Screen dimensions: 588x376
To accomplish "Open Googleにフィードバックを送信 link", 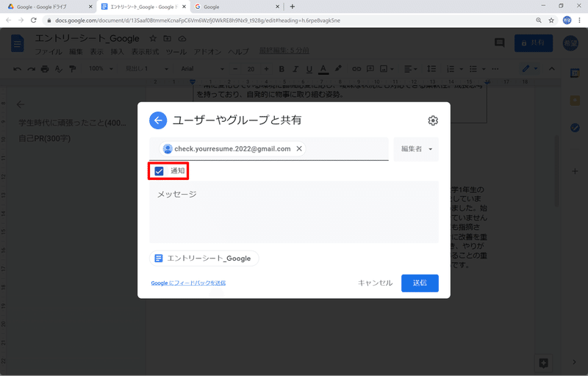I will 188,283.
